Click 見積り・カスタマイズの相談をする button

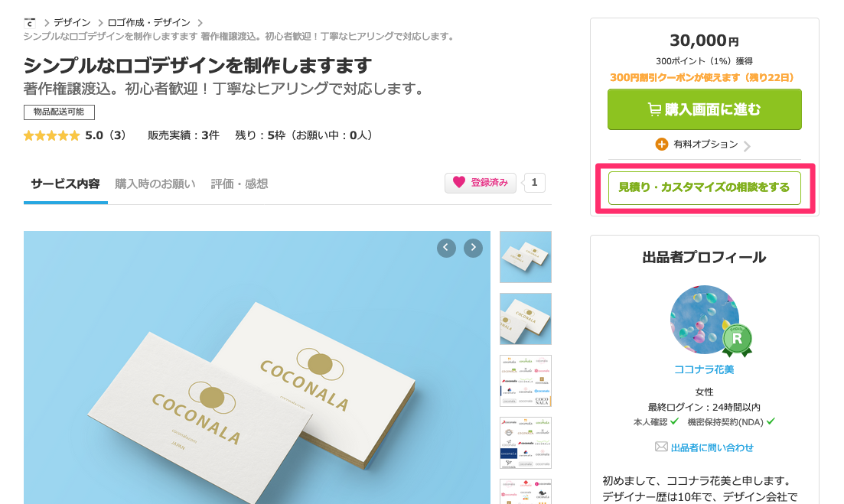coord(704,187)
